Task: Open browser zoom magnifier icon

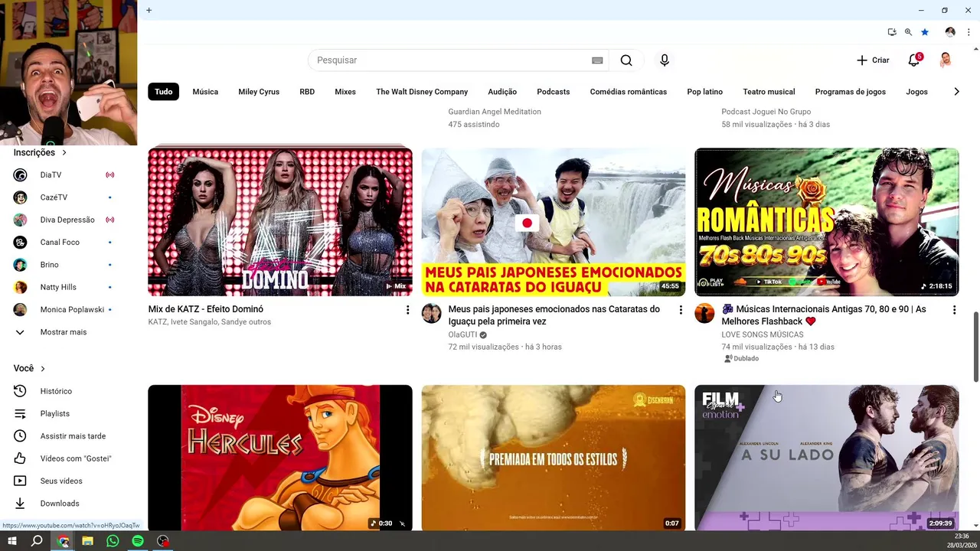Action: tap(908, 32)
